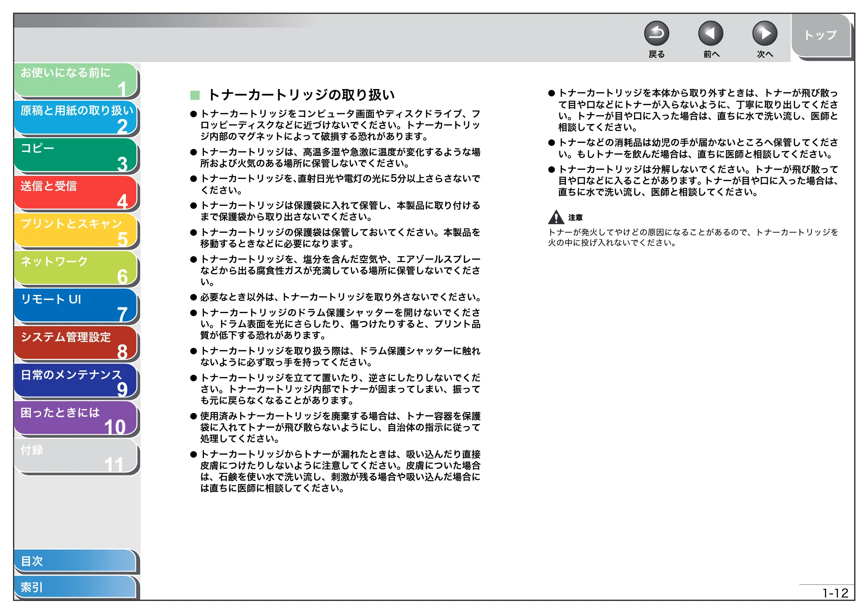The image size is (868, 614).
Task: Open the 付録 appendix tab
Action: click(76, 457)
